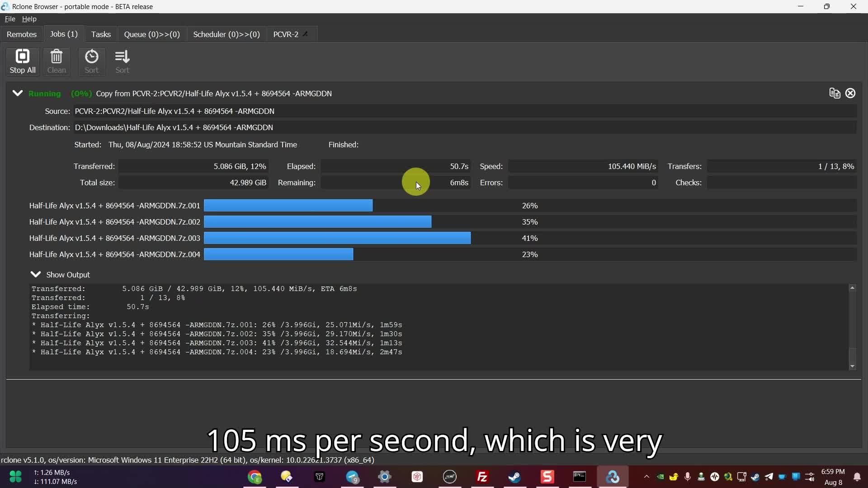The height and width of the screenshot is (488, 868).
Task: Open FileZilla from the taskbar
Action: [x=482, y=477]
